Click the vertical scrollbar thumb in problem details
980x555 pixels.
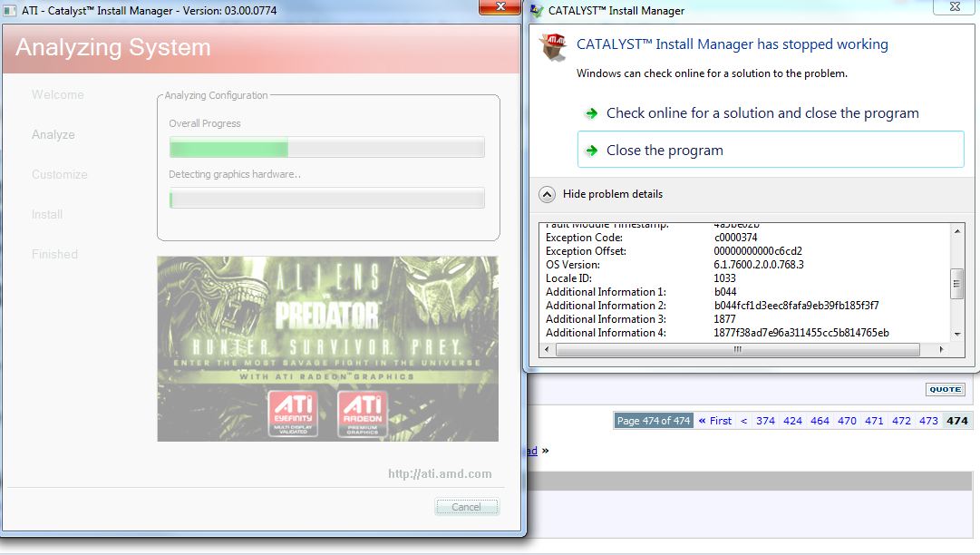(956, 285)
